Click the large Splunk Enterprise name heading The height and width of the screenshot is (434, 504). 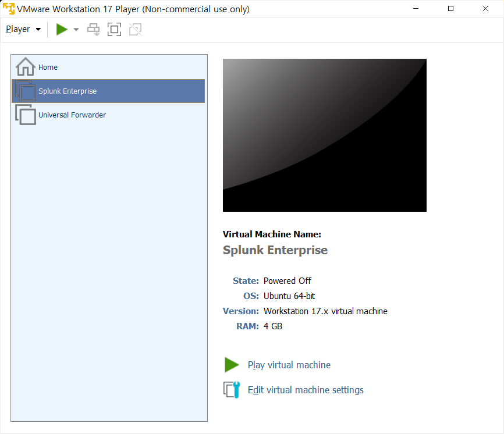point(275,250)
